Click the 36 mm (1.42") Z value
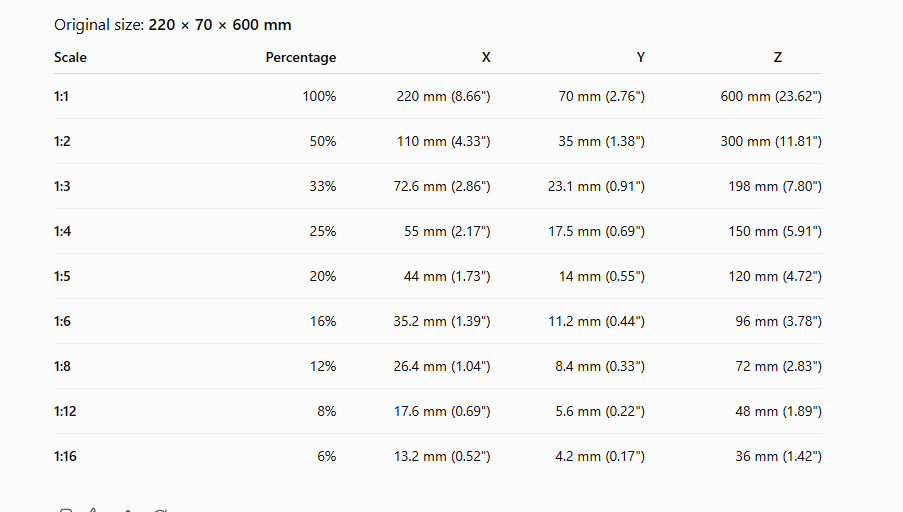 [778, 456]
